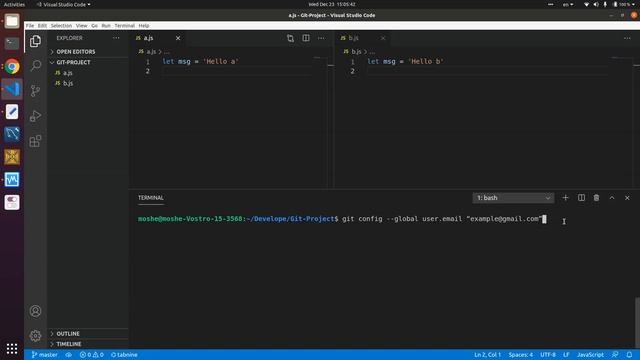Switch to the b.js editor tab
This screenshot has width=640, height=360.
click(362, 38)
